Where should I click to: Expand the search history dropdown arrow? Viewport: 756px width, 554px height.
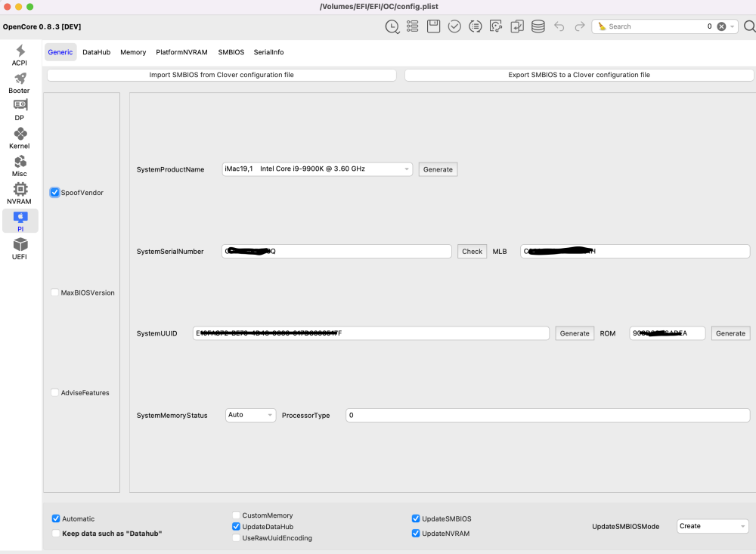pyautogui.click(x=733, y=26)
